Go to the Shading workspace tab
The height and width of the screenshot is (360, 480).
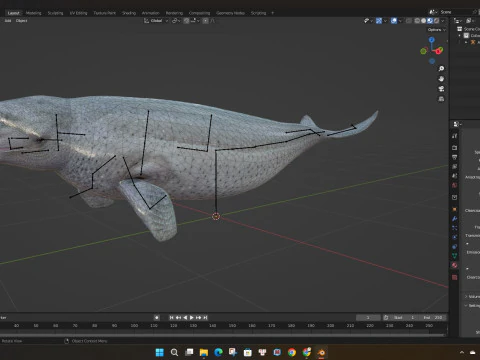tap(129, 13)
